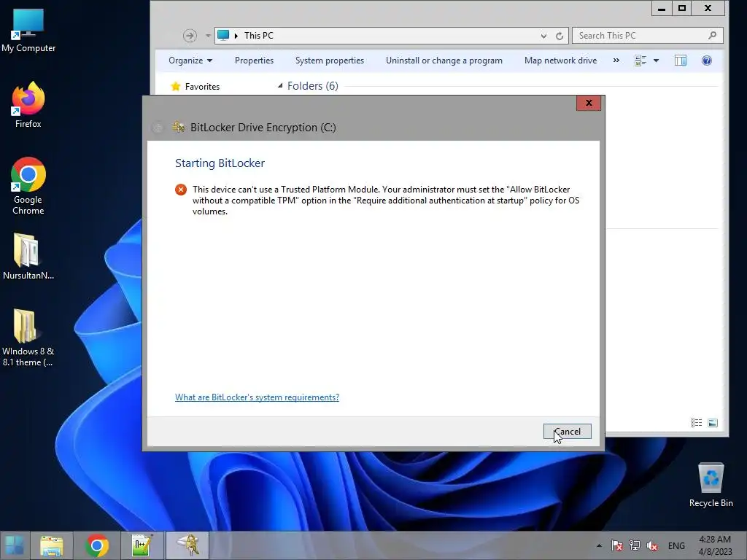Image resolution: width=747 pixels, height=560 pixels.
Task: Minimize the This PC Explorer window
Action: point(662,8)
